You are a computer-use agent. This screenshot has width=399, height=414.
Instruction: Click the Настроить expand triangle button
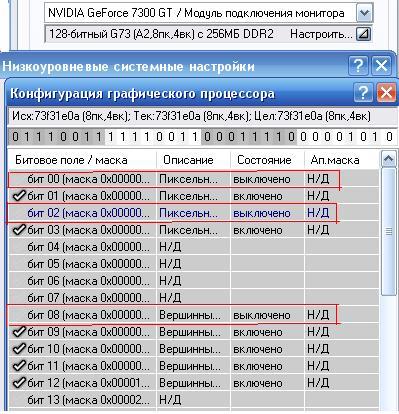364,34
